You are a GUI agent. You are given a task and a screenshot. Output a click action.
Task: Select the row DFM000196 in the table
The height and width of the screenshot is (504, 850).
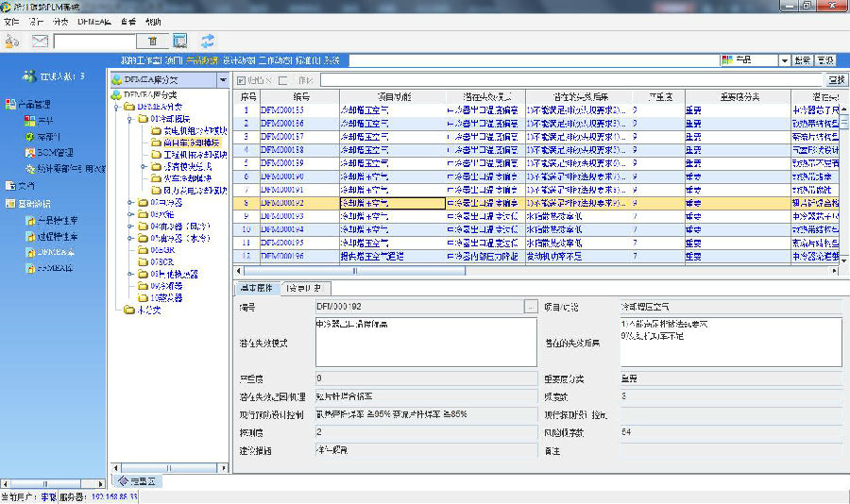coord(283,255)
